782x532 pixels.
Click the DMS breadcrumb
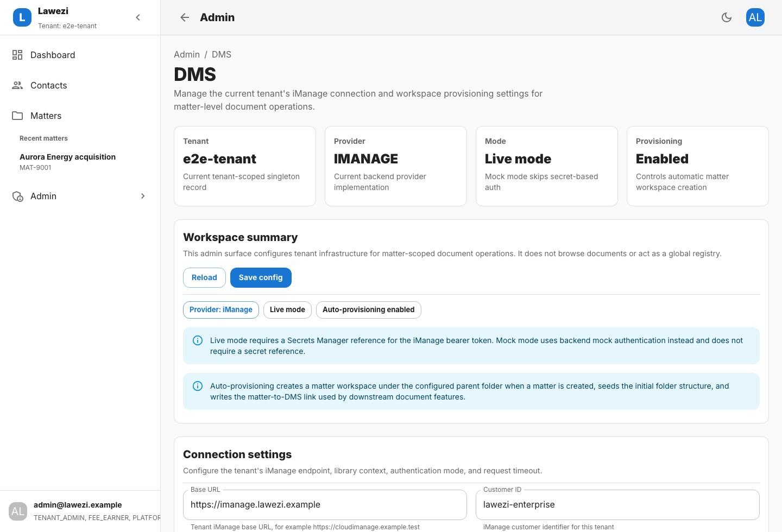pyautogui.click(x=222, y=54)
